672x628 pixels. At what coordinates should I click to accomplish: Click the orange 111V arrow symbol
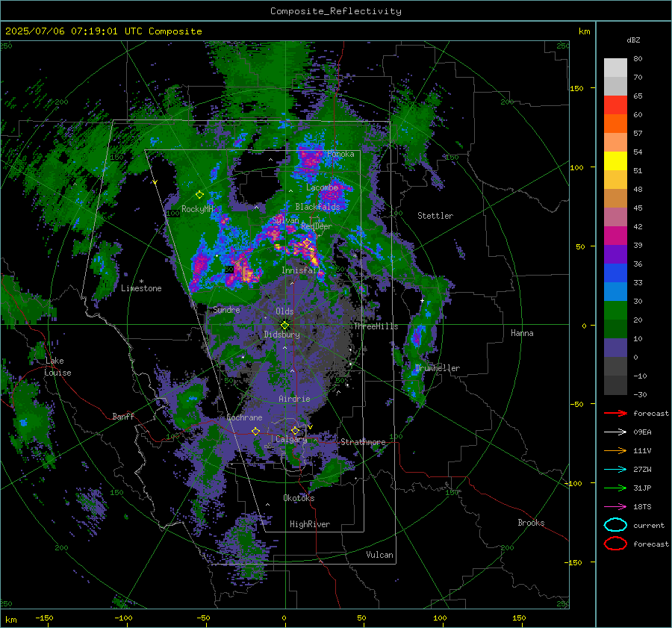[615, 450]
